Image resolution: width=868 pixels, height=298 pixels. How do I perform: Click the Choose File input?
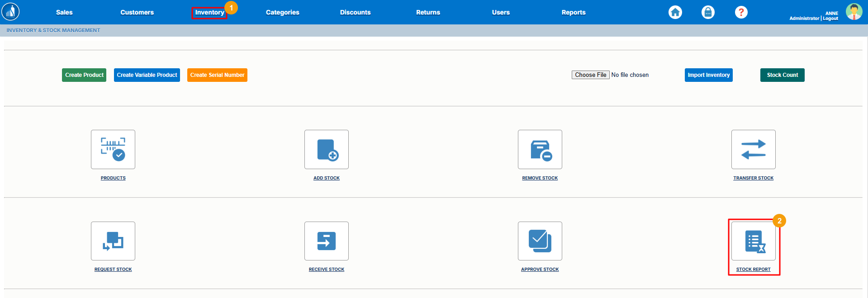click(x=590, y=75)
